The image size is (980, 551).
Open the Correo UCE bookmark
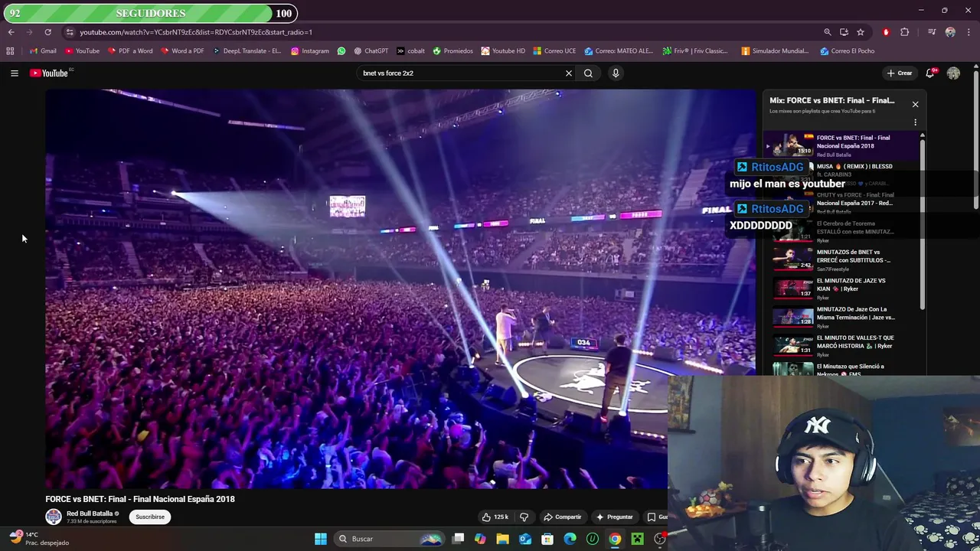pyautogui.click(x=554, y=51)
